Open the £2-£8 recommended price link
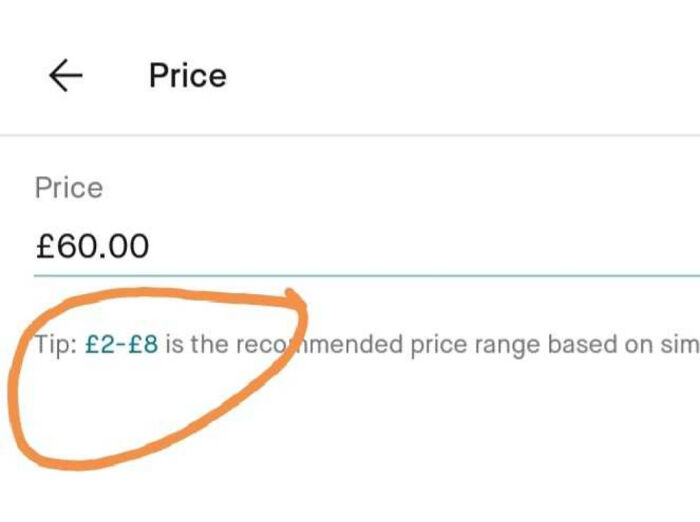The image size is (700, 522). (x=121, y=346)
